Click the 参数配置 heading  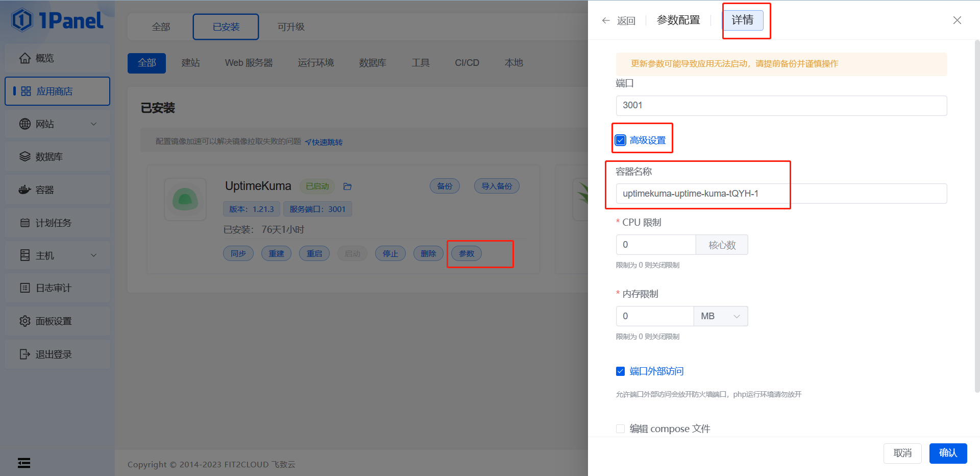point(678,20)
